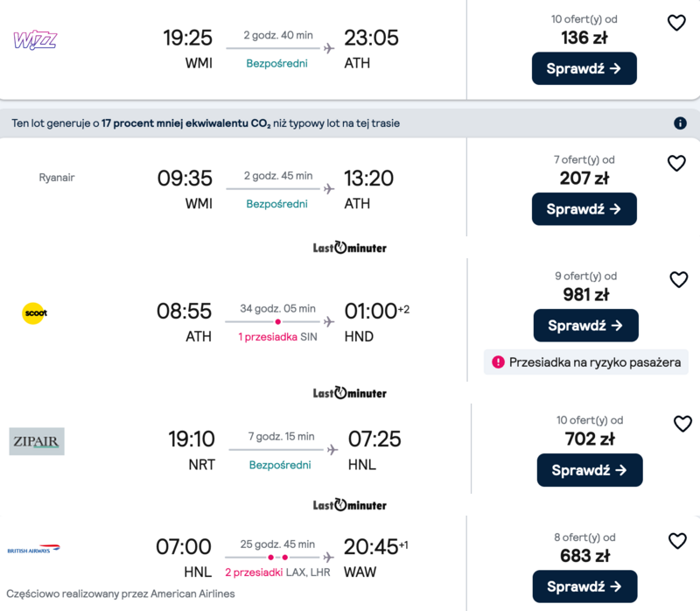Click the '2 przesiadki LAX, LHR' label
700x611 pixels.
(x=277, y=572)
